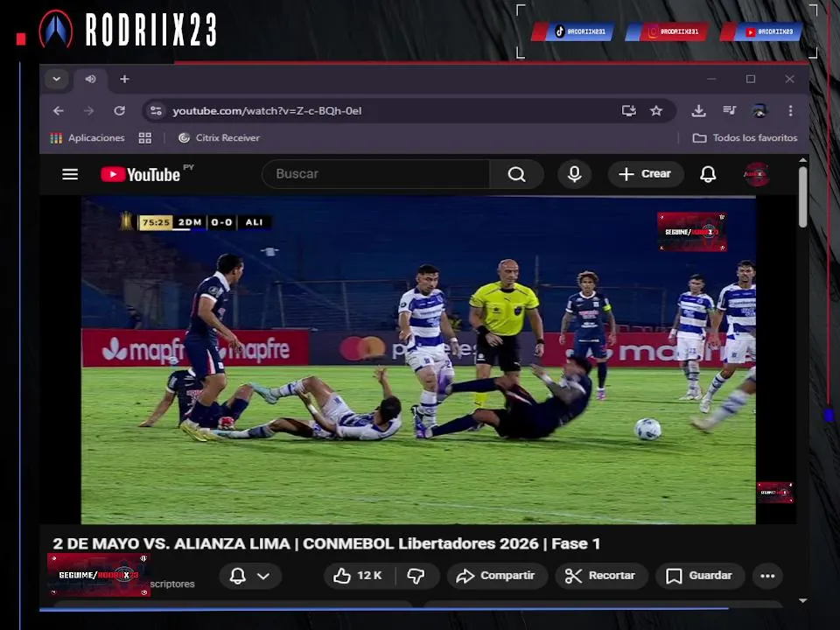Open the Chrome profile avatar
Viewport: 840px width, 630px height.
(759, 111)
